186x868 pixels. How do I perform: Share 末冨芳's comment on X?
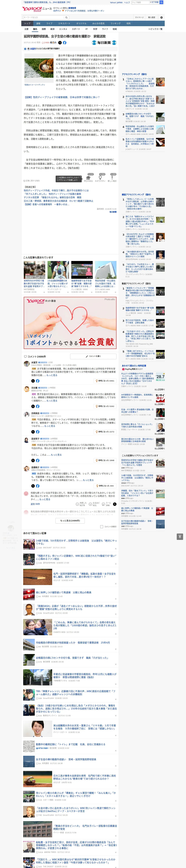(x=33, y=381)
